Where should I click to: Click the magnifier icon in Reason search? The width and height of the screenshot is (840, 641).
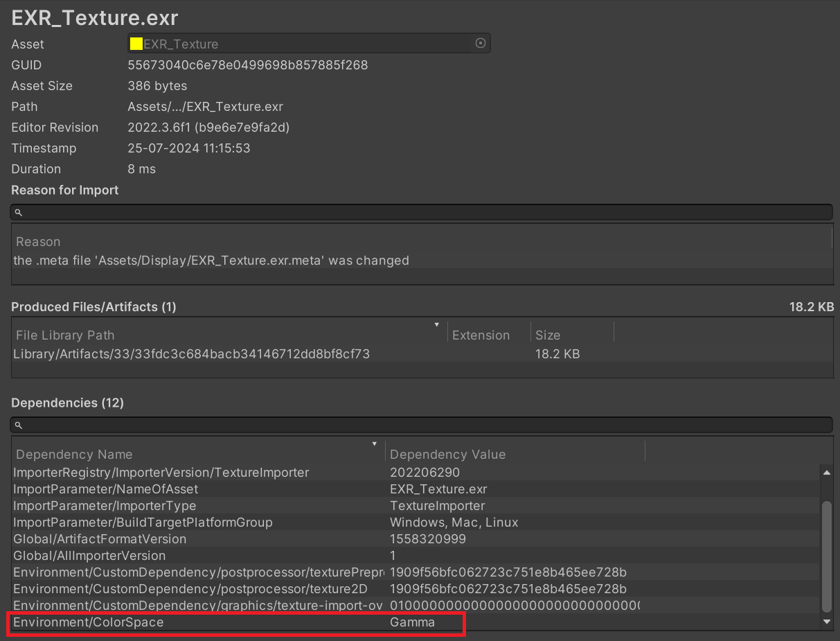[x=19, y=212]
